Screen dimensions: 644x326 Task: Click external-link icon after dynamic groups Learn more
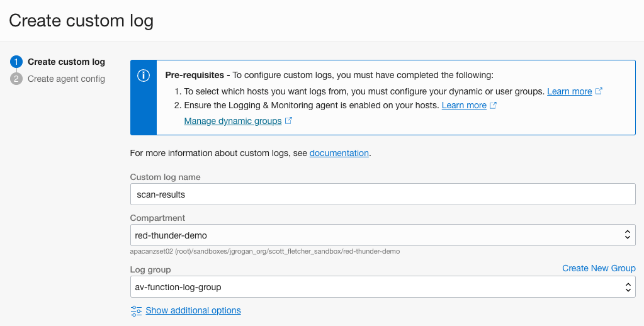tap(599, 91)
